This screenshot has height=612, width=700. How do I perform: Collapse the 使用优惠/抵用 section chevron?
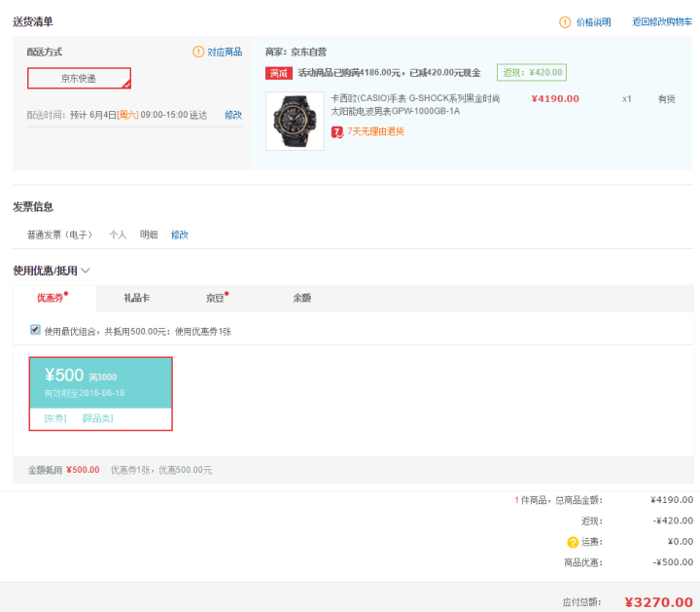point(86,270)
